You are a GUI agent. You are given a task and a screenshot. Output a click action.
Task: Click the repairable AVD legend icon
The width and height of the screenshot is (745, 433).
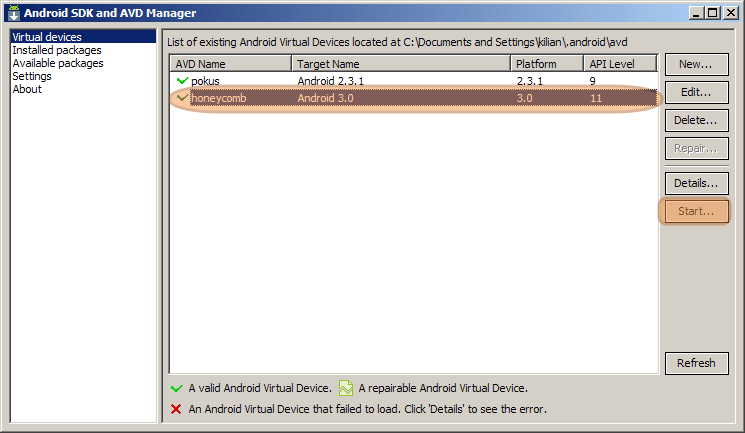click(x=346, y=388)
